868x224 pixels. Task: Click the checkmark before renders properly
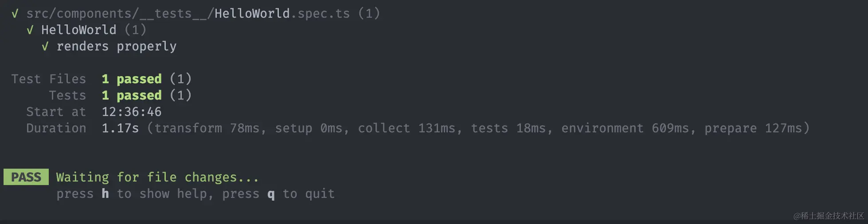[45, 46]
